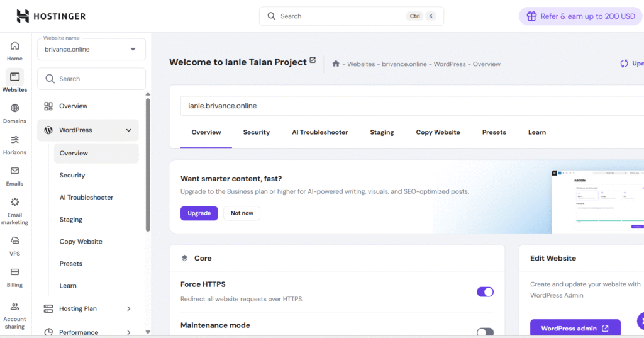
Task: Open external link icon beside project title
Action: point(313,61)
